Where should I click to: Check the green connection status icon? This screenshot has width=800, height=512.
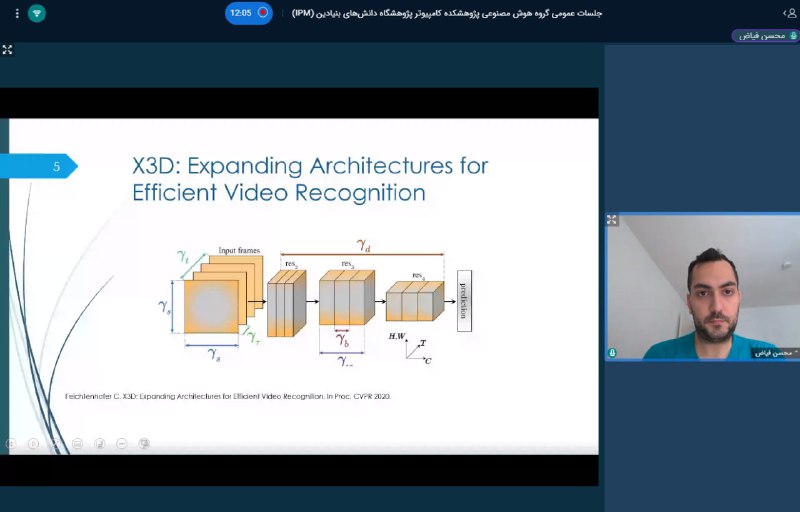tap(37, 13)
